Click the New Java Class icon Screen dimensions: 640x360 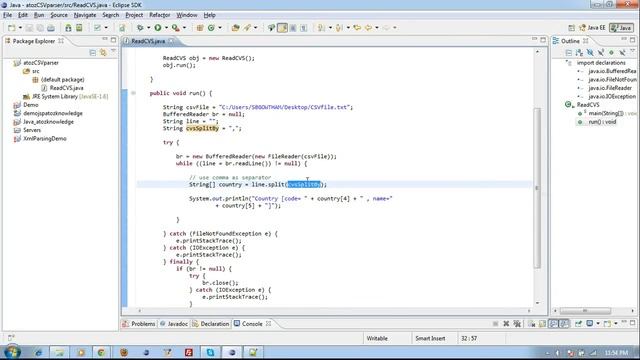211,28
